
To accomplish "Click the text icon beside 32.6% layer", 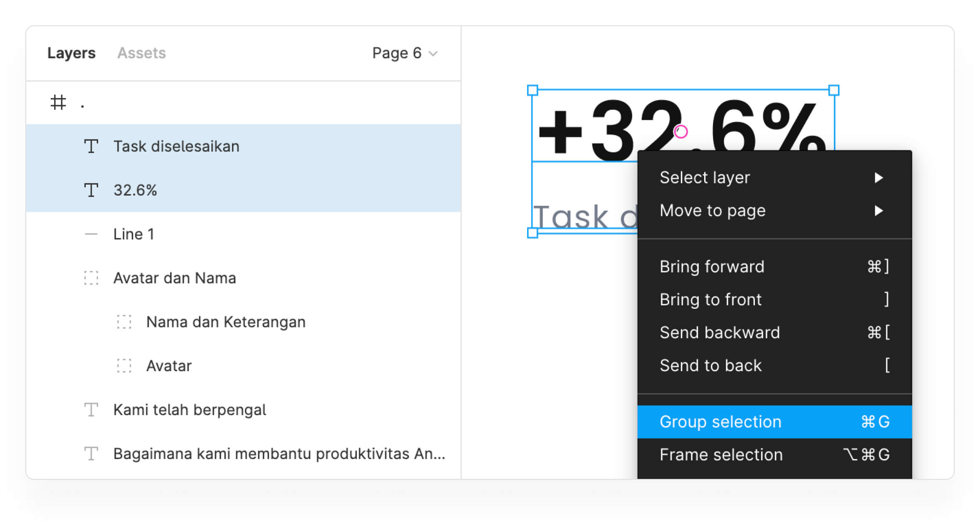I will 91,190.
